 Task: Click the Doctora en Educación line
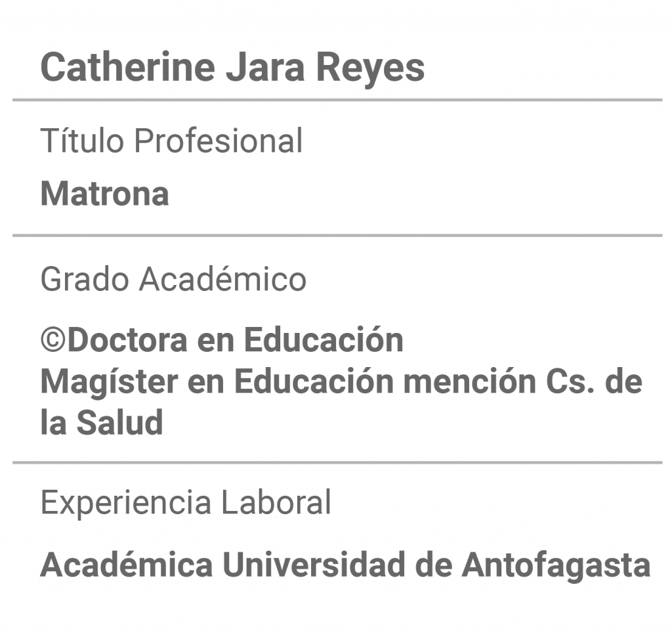click(222, 339)
